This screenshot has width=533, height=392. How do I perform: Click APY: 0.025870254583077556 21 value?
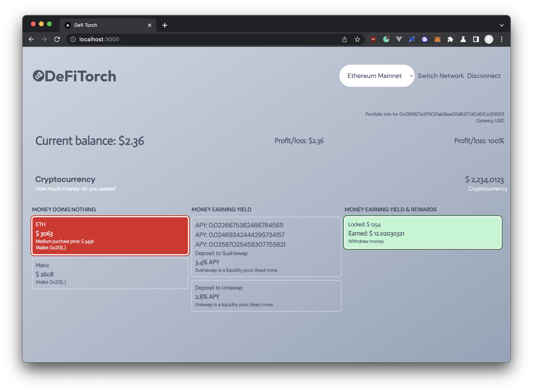tap(240, 244)
